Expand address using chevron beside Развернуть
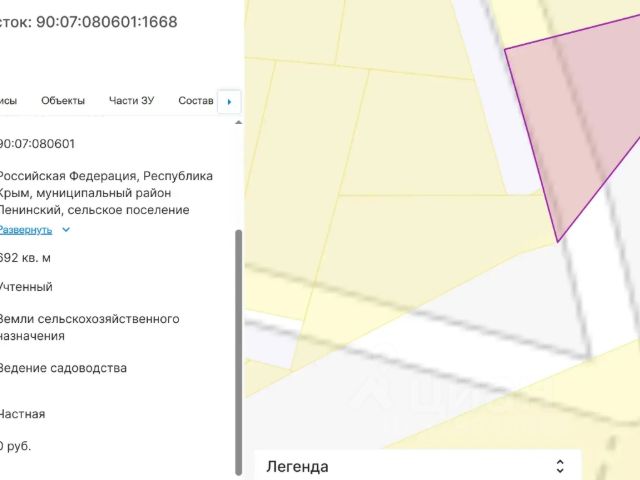Screen dimensions: 640x480 pos(66,230)
